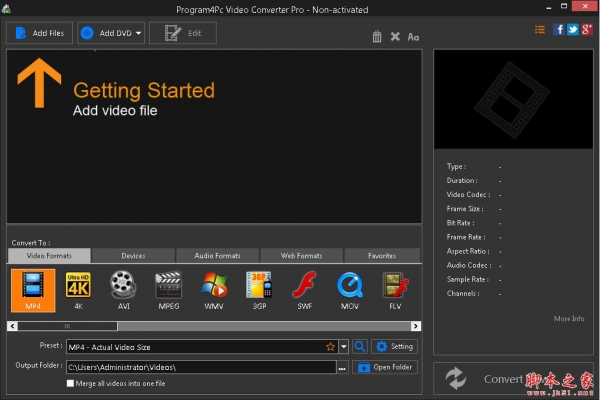
Task: Click the trash can delete icon
Action: [x=377, y=37]
